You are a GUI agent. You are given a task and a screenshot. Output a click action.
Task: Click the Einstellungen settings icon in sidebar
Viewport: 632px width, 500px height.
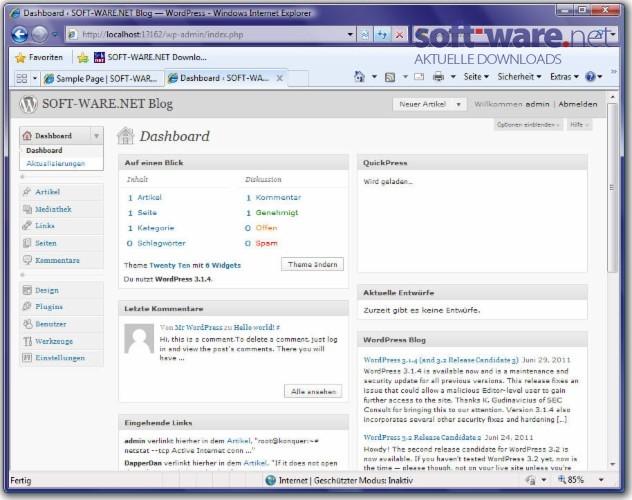tap(27, 358)
